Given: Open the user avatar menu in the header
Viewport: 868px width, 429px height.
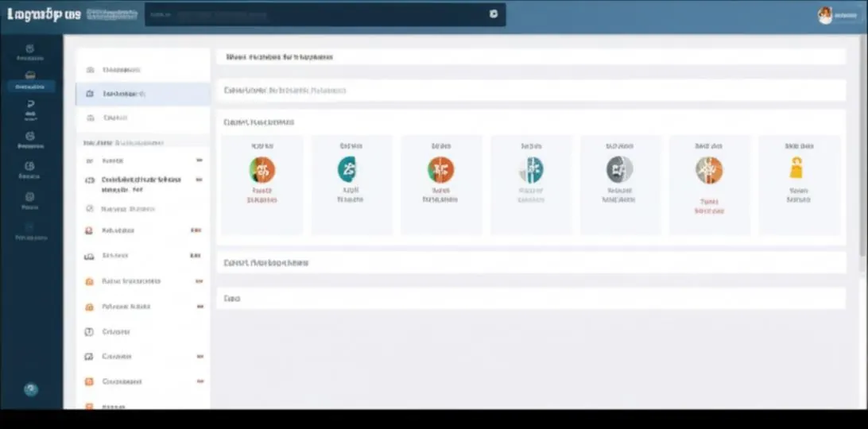Looking at the screenshot, I should click(x=825, y=16).
